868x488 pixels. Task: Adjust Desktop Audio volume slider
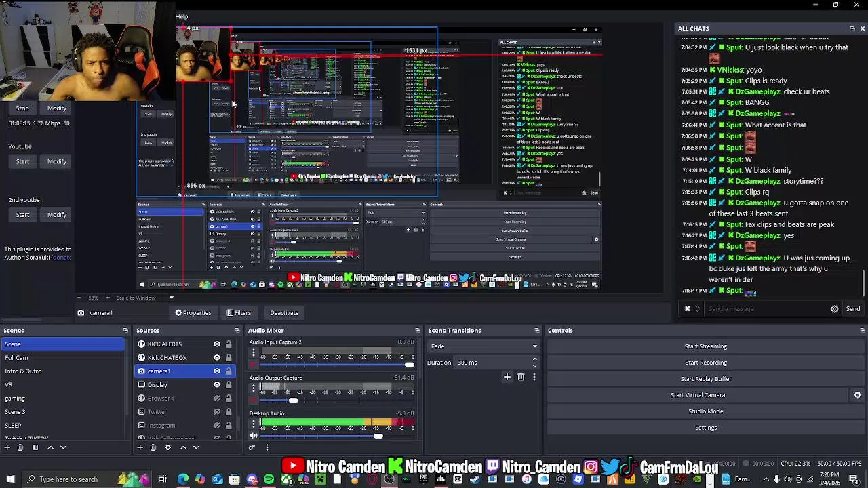[378, 436]
